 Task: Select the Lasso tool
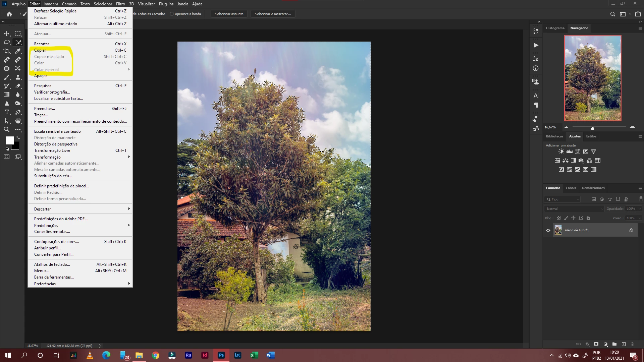(x=7, y=42)
